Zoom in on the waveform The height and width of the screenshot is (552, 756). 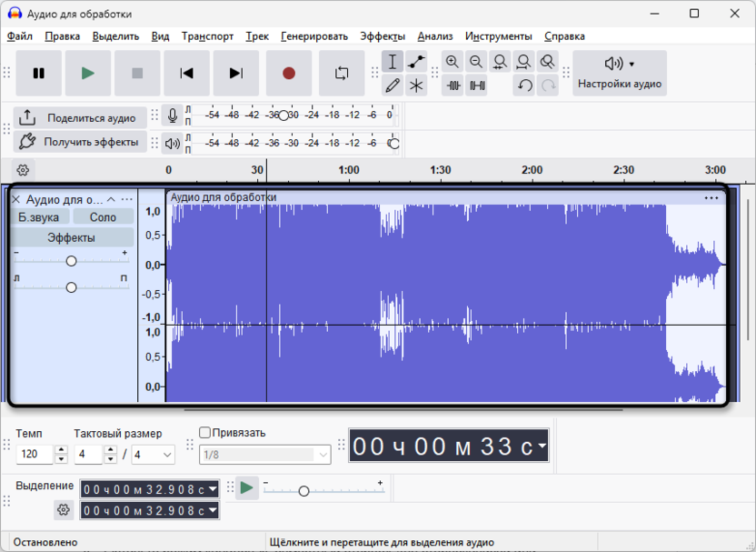point(453,61)
